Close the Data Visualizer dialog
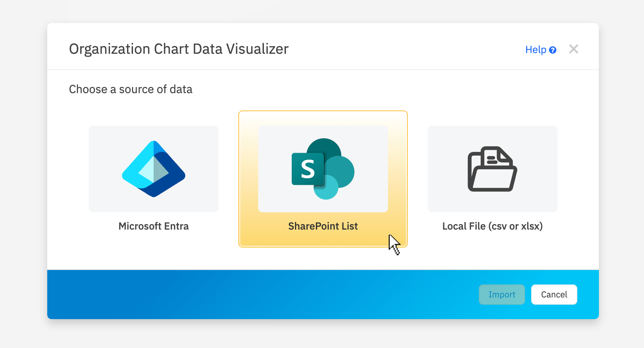Image resolution: width=644 pixels, height=348 pixels. point(574,49)
